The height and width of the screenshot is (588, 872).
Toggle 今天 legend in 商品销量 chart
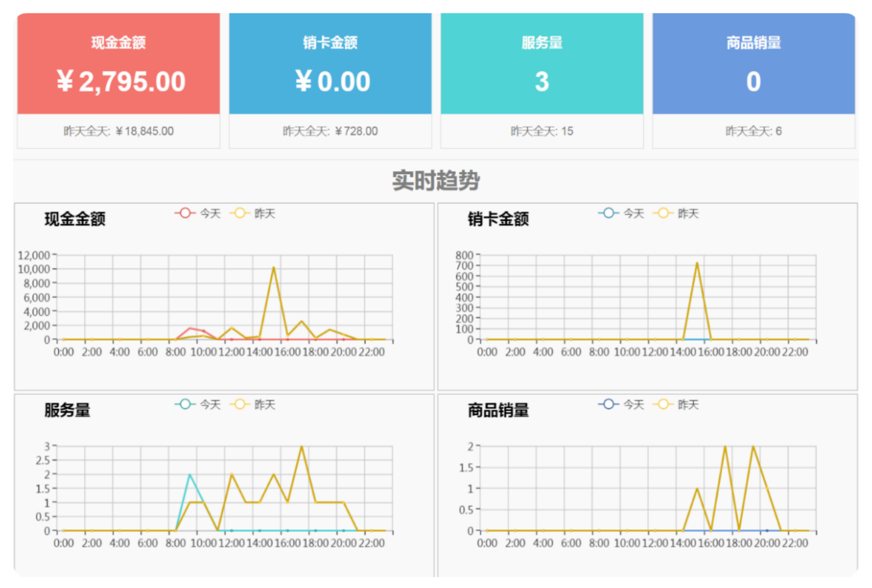pyautogui.click(x=621, y=405)
